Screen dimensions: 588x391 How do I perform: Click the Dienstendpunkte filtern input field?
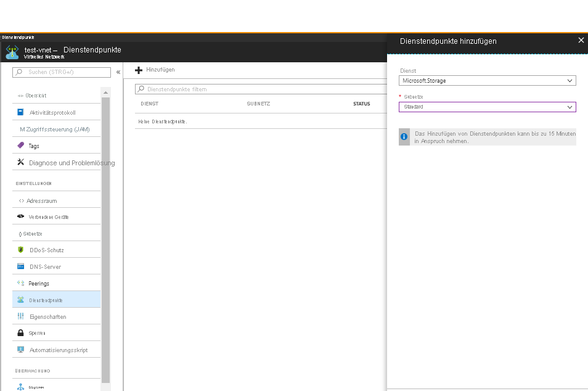(259, 89)
